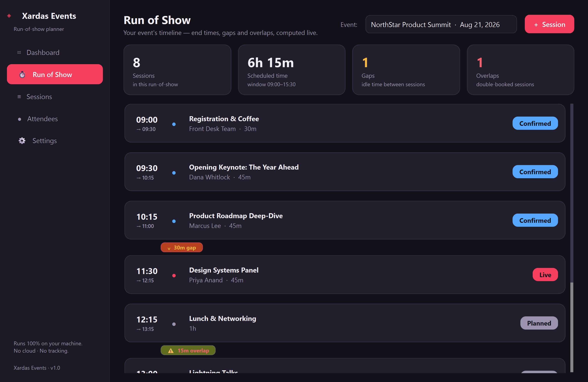This screenshot has height=382, width=588.
Task: Click the 30m gap badge
Action: (x=182, y=247)
